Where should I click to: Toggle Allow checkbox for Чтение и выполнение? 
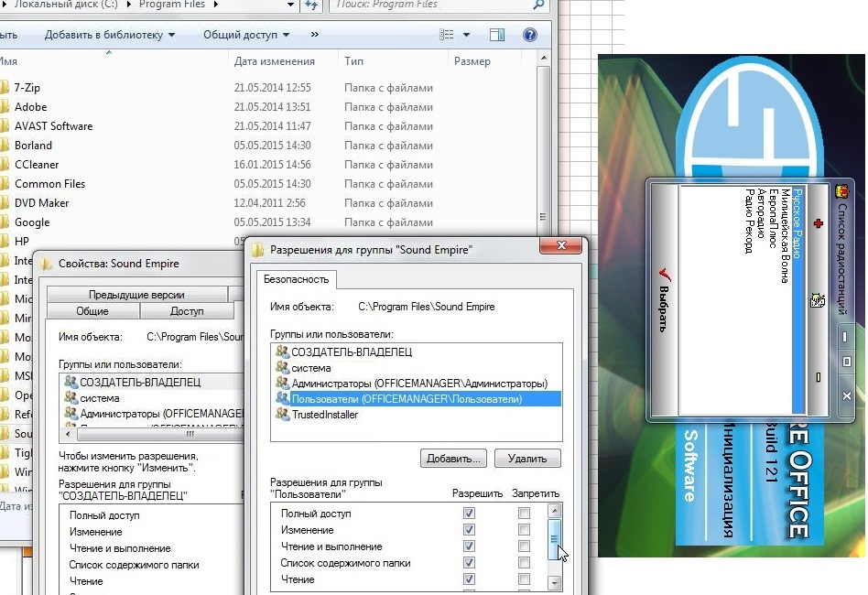(470, 547)
